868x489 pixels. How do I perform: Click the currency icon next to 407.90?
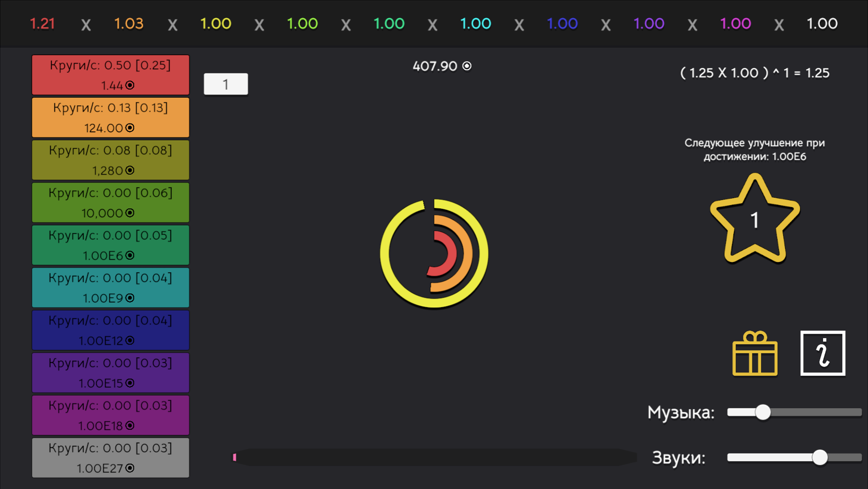[467, 66]
